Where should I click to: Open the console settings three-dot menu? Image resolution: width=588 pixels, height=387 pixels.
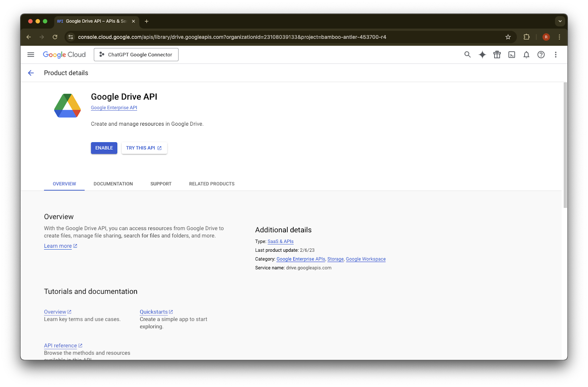pyautogui.click(x=556, y=55)
